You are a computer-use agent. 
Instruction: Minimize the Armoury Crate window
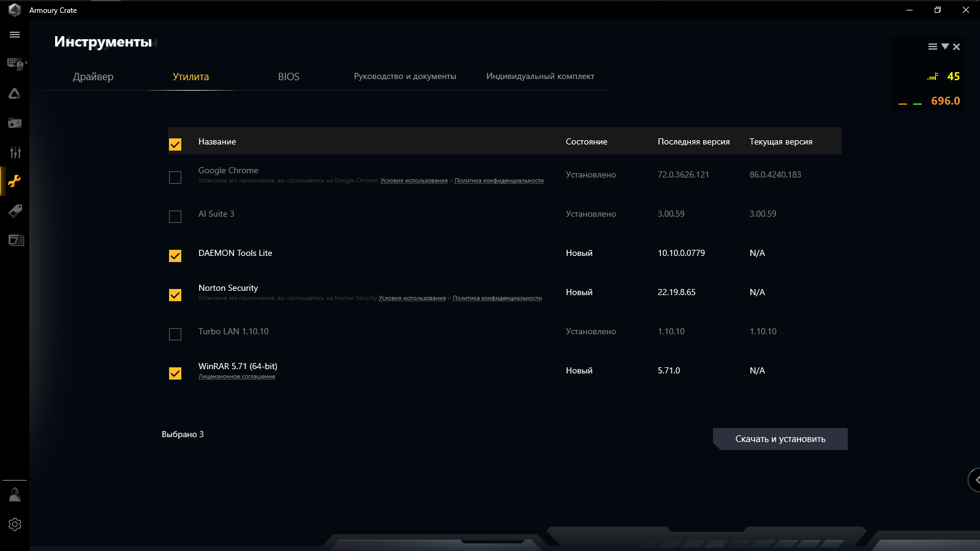point(910,10)
